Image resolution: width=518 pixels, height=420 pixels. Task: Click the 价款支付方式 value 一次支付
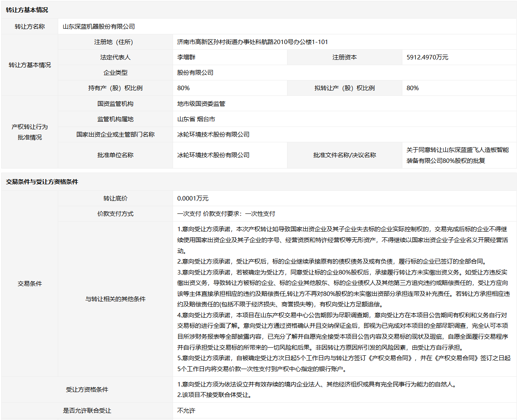pyautogui.click(x=189, y=213)
